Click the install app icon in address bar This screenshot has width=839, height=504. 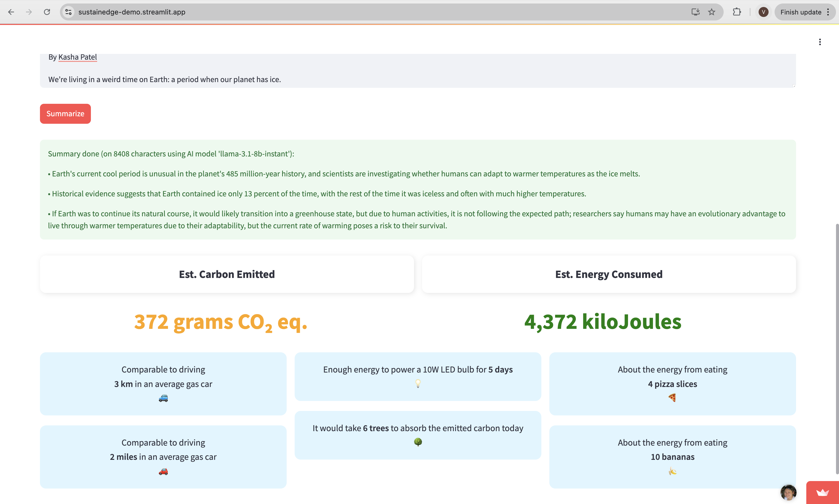click(x=695, y=12)
